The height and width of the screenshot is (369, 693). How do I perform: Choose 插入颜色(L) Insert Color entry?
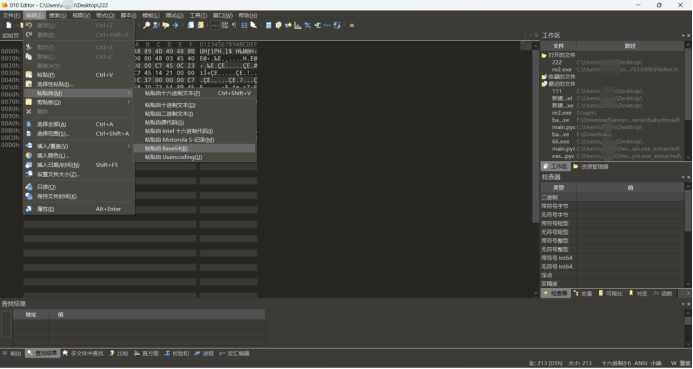pos(79,156)
